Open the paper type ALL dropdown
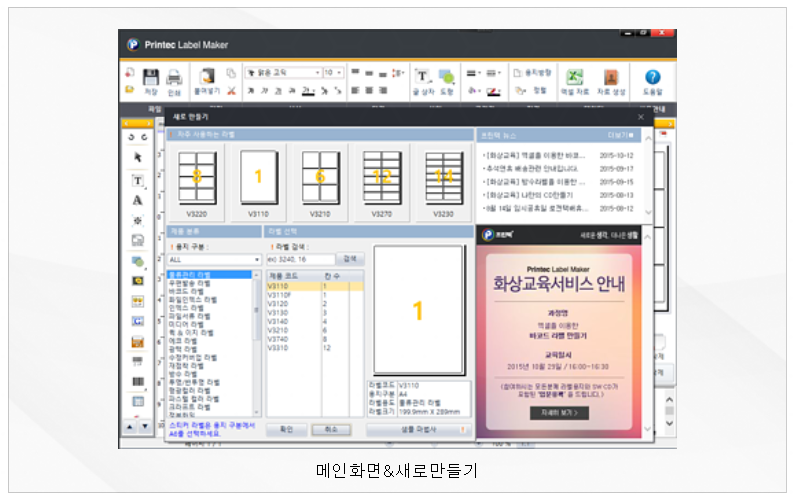Screen dimensions: 795x500 (x=214, y=260)
